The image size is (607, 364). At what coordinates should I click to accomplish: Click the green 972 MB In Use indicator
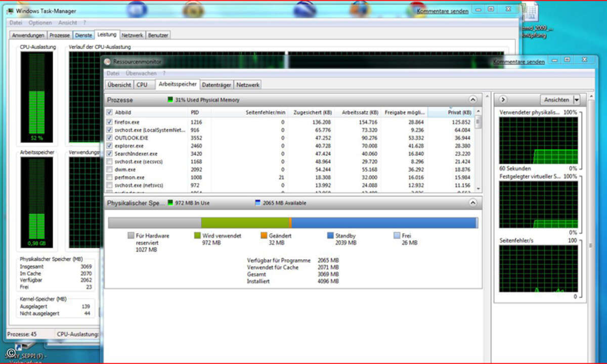(x=170, y=203)
